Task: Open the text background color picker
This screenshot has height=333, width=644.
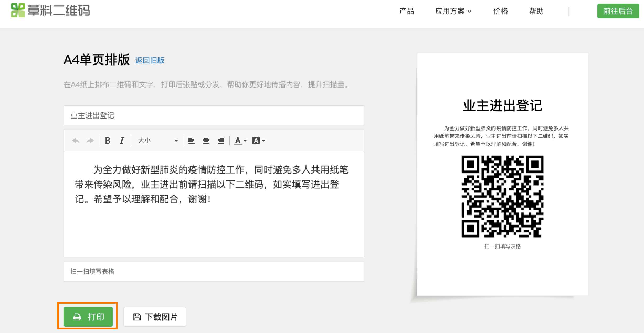Action: click(258, 141)
